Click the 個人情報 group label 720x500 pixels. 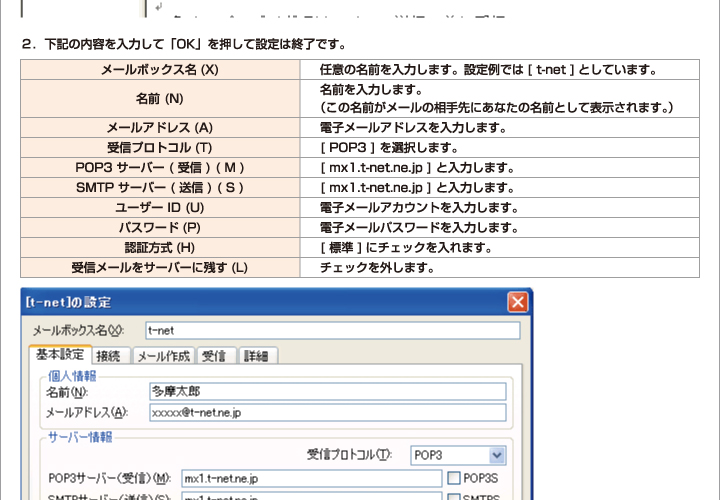(x=72, y=376)
